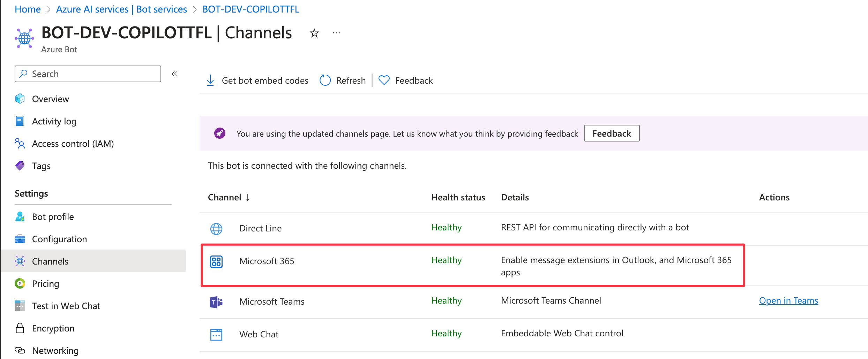The width and height of the screenshot is (868, 359).
Task: Click Healthy status for Microsoft Teams
Action: [446, 300]
